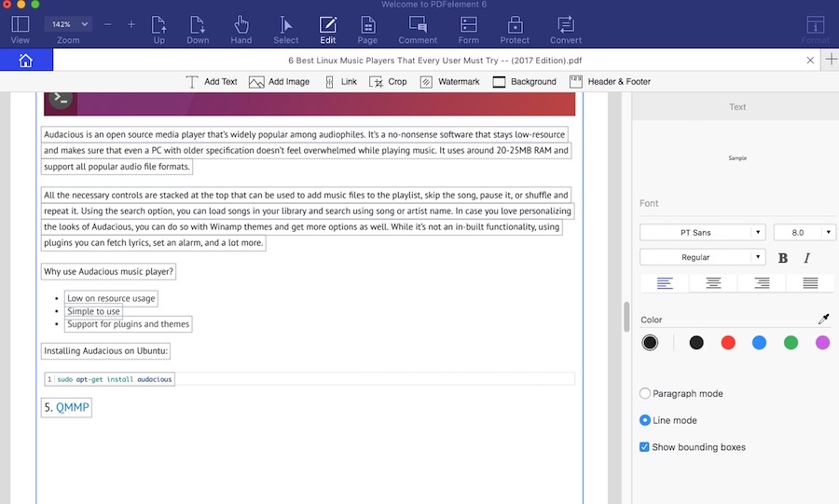Select the red color swatch

[x=728, y=343]
